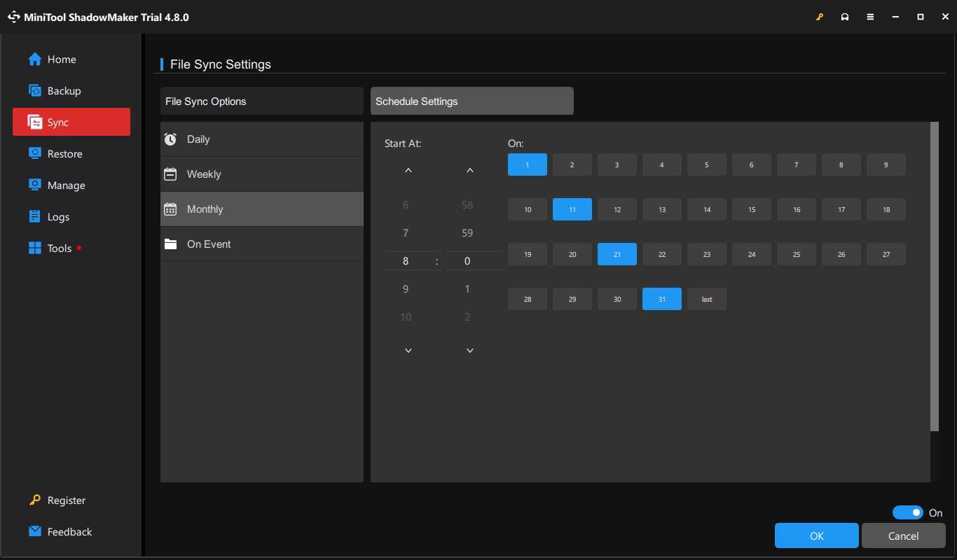
Task: Open the hamburger menu in the titlebar
Action: [870, 16]
